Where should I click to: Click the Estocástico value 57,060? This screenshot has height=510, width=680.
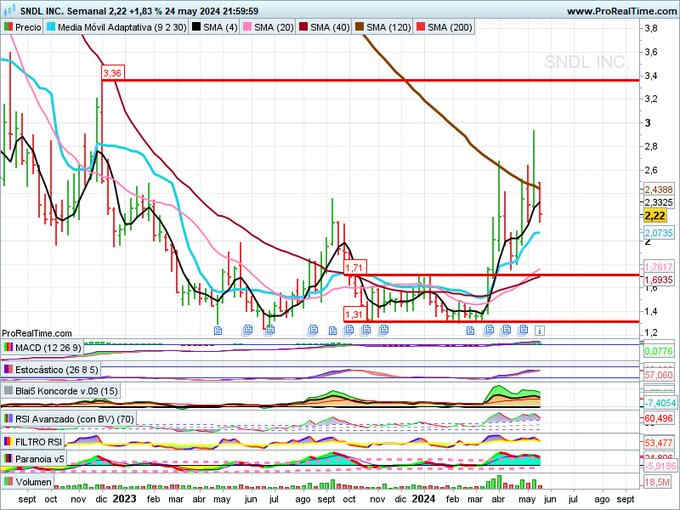click(658, 374)
